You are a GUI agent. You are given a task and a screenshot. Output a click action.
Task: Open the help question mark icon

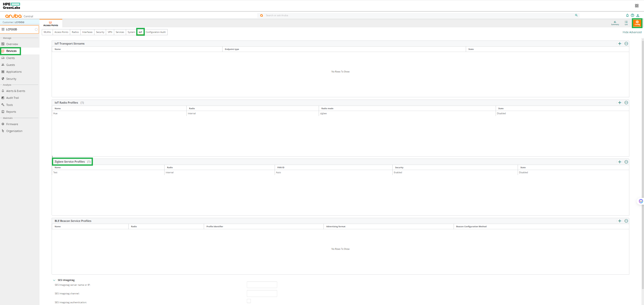tap(632, 15)
